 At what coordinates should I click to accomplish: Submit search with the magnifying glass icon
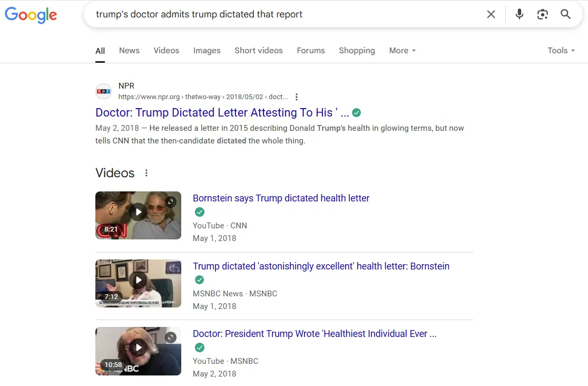(565, 14)
